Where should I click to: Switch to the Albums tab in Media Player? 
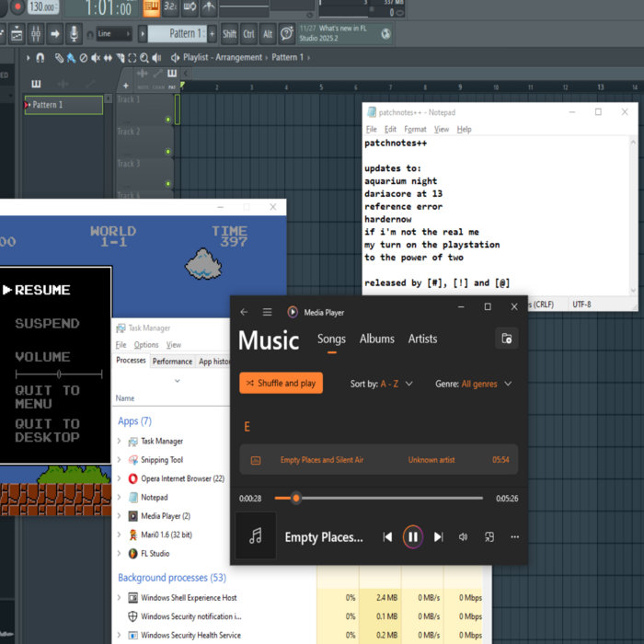[376, 339]
